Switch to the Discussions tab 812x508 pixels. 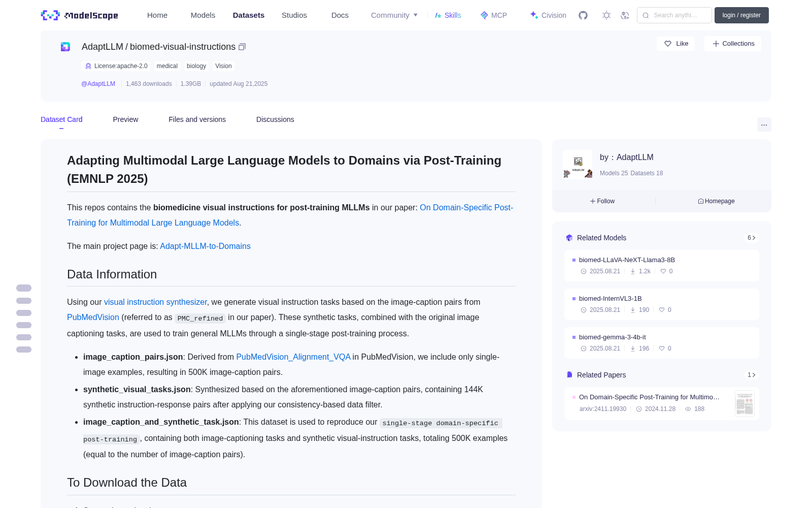coord(275,119)
